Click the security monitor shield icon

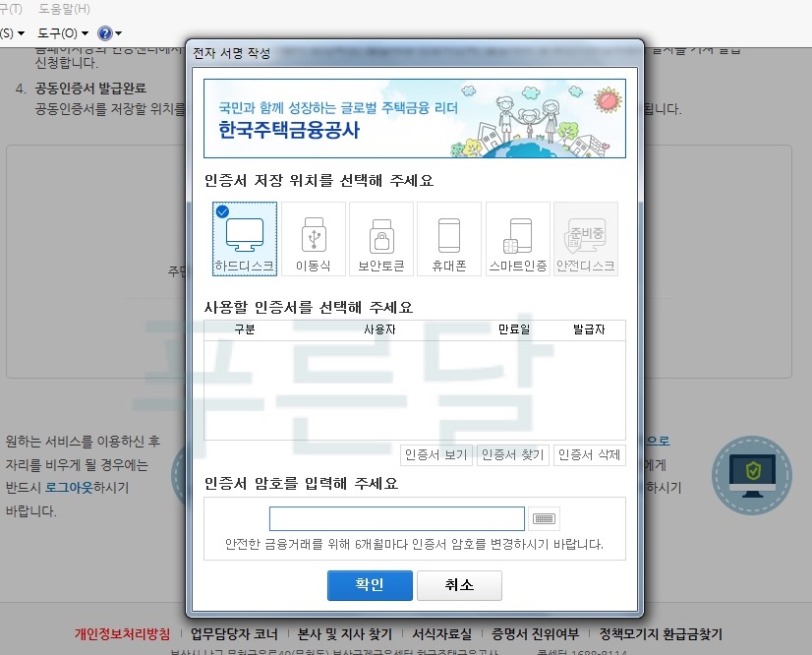[x=752, y=475]
